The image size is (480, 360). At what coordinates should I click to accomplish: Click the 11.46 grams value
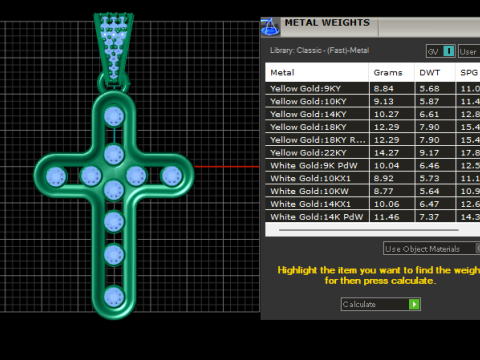click(x=386, y=217)
